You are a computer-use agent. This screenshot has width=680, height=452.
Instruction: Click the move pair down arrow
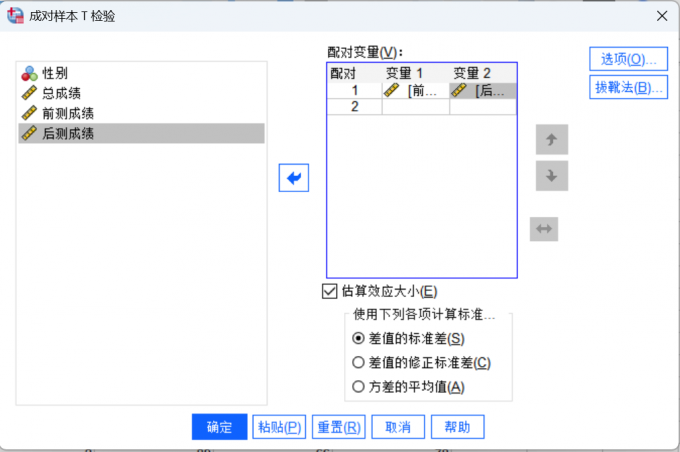552,176
